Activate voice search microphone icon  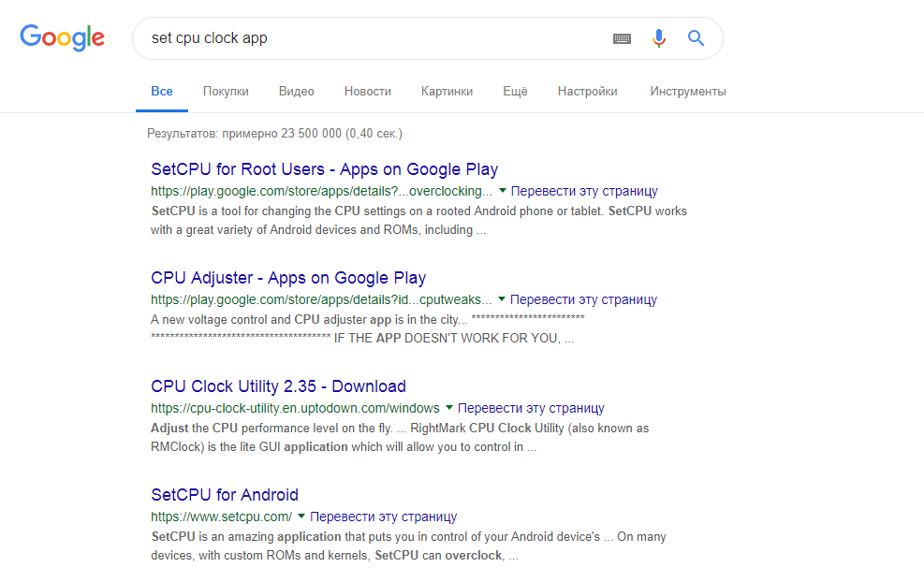pyautogui.click(x=659, y=38)
